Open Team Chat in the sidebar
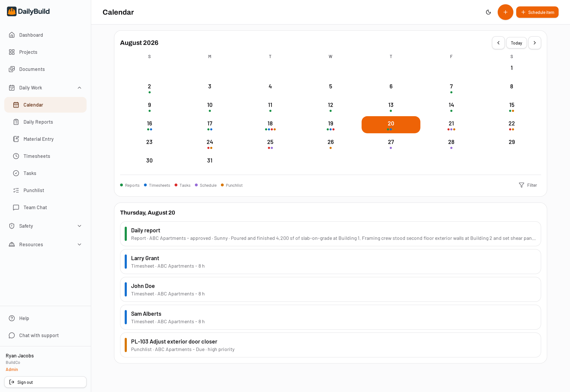 tap(45, 208)
